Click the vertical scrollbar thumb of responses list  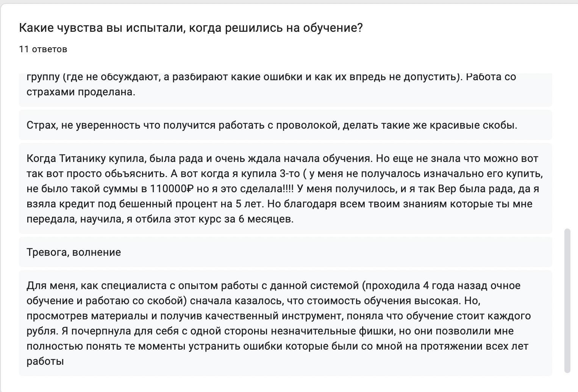pyautogui.click(x=567, y=300)
